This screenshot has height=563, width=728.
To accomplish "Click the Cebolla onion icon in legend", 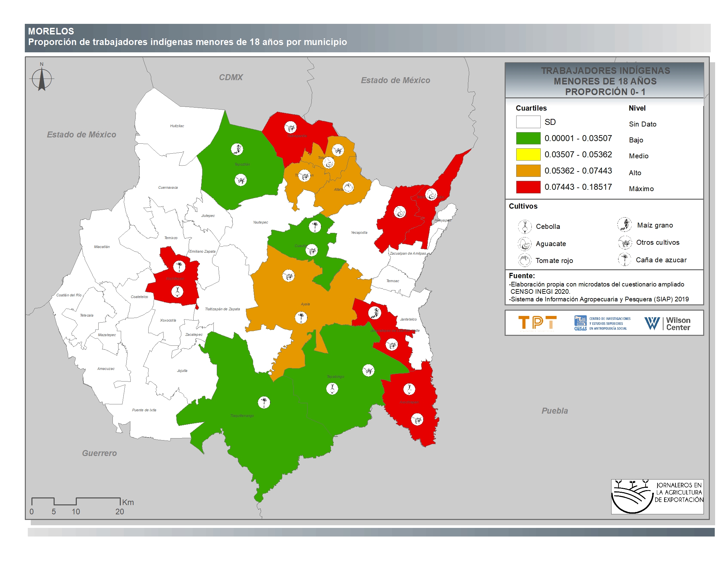I will 524,227.
